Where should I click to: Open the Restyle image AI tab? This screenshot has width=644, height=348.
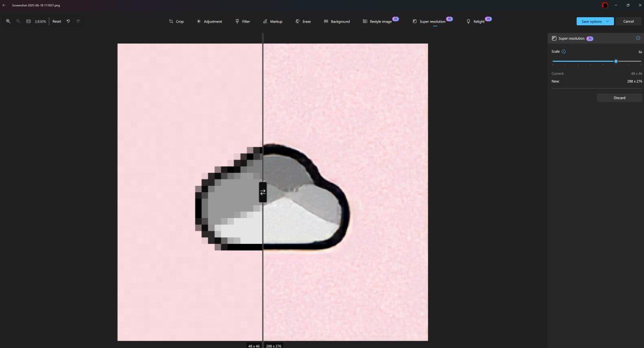pos(380,21)
